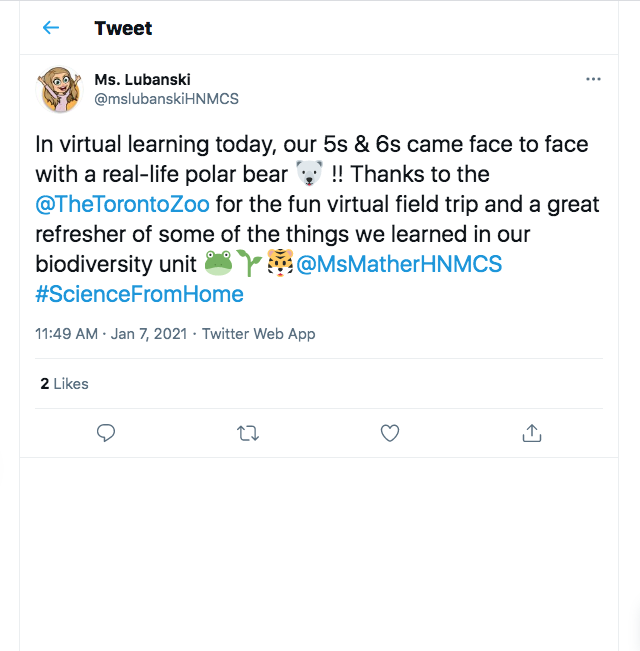Screen dimensions: 640x651
Task: Like the tweet with the heart icon
Action: [390, 433]
